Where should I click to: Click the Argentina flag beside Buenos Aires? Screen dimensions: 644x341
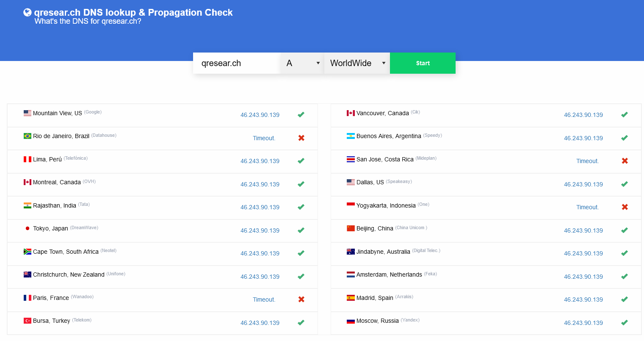(x=351, y=136)
